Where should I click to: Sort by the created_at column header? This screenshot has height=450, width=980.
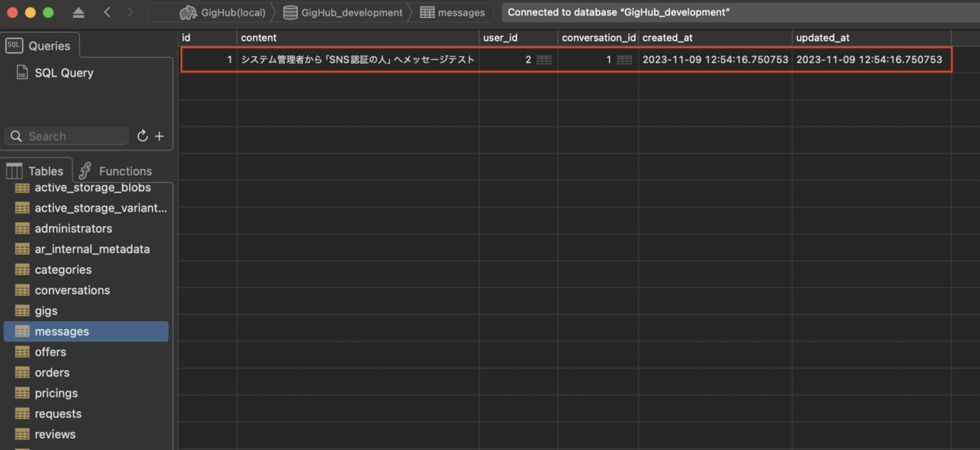[x=715, y=38]
